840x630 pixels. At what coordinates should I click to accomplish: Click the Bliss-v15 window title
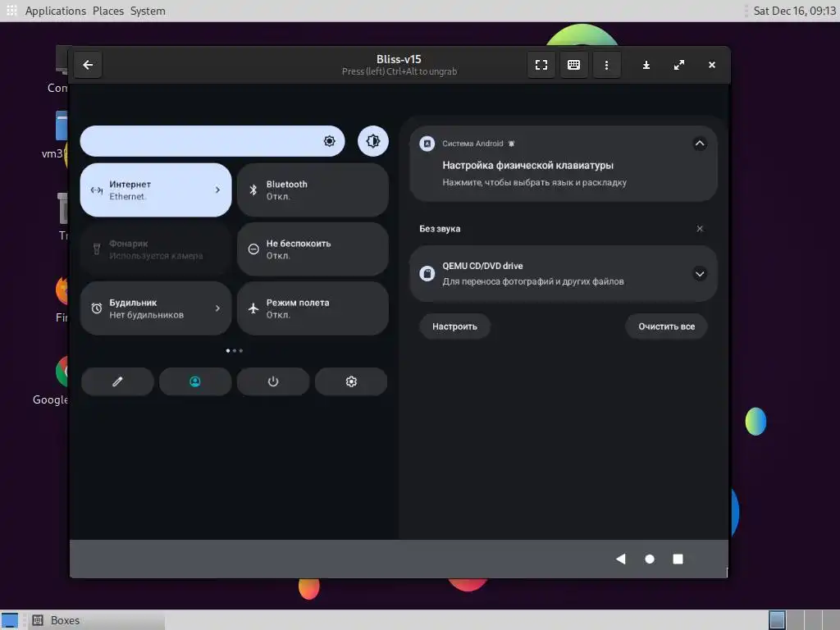coord(399,59)
